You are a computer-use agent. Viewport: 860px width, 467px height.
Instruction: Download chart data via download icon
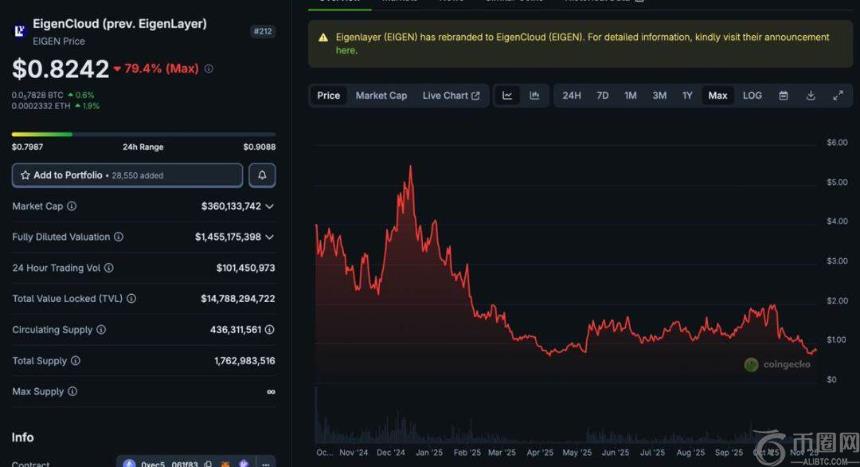click(810, 96)
